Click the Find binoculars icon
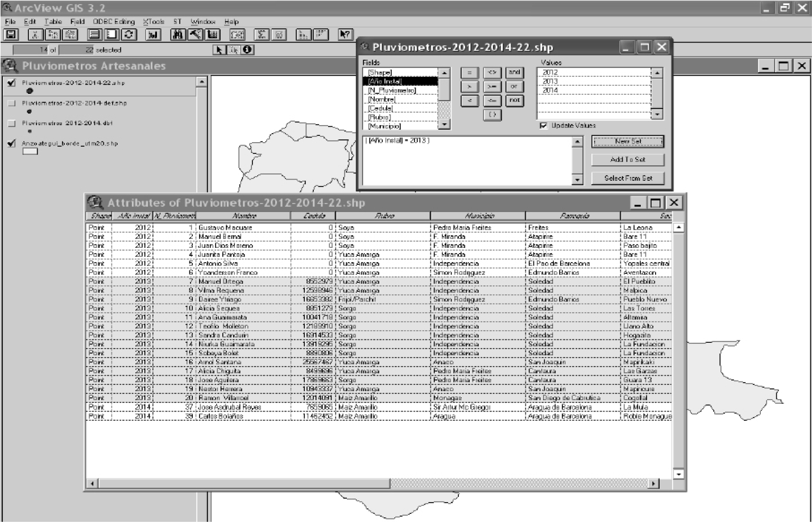Image resolution: width=812 pixels, height=523 pixels. (179, 35)
